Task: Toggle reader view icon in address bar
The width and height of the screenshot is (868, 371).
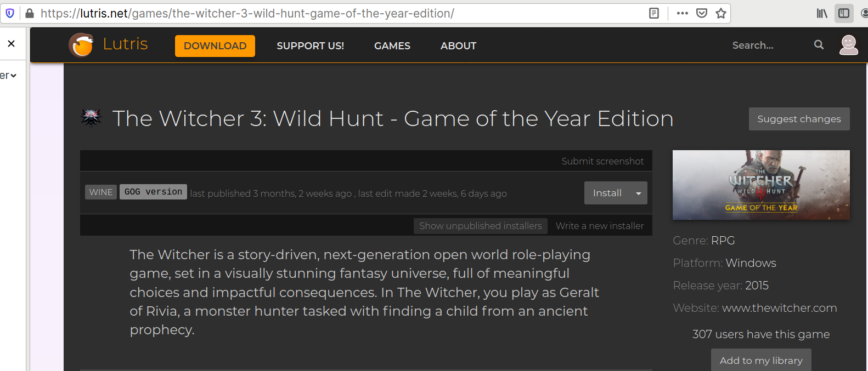Action: point(653,13)
